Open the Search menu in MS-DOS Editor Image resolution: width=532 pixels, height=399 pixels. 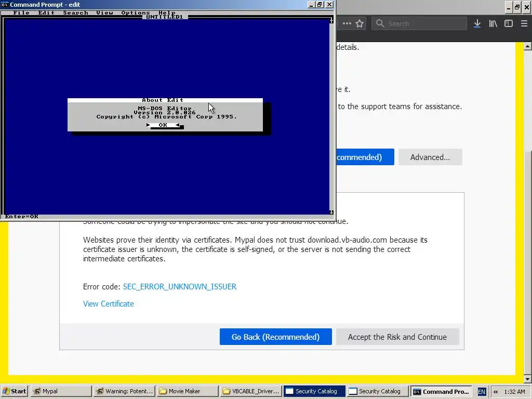pos(75,12)
